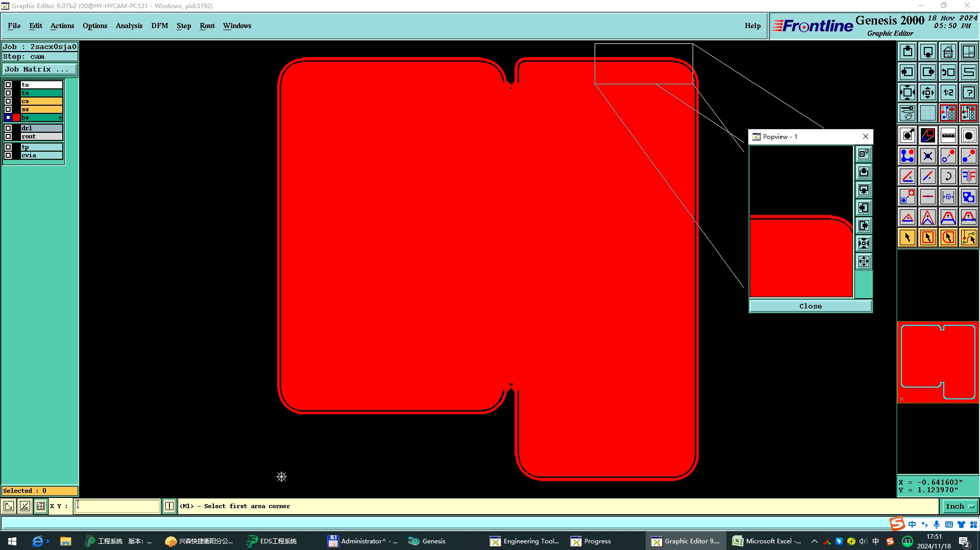Toggle the checkbox for layer drl
This screenshot has height=550, width=980.
[x=8, y=128]
